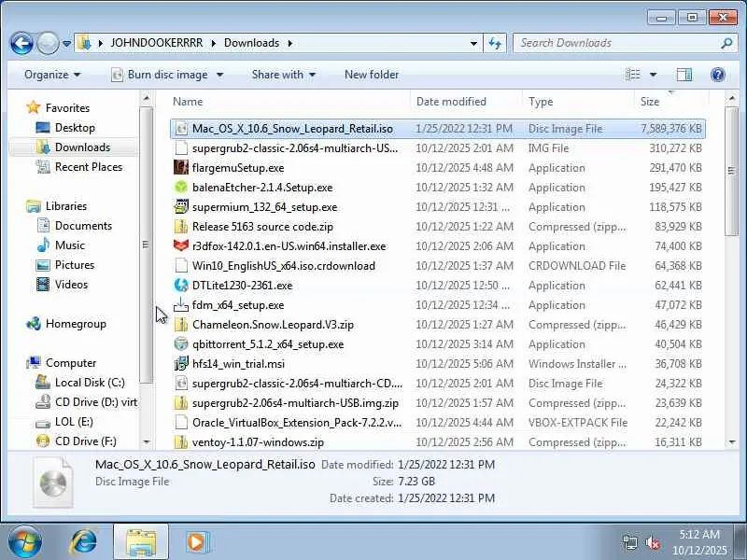This screenshot has width=747, height=560.
Task: Select supergrub2-classic multiarch-US IMG file
Action: 437,148
